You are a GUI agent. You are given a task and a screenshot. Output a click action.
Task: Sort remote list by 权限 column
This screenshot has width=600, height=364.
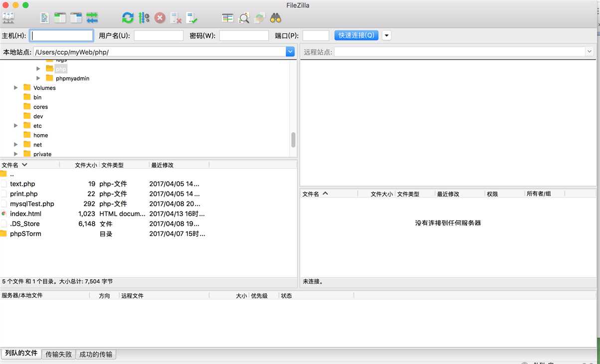[505, 194]
